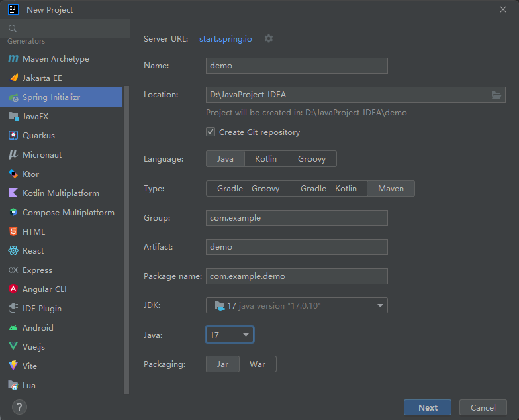Click the Location path field
The width and height of the screenshot is (519, 420).
(x=348, y=95)
